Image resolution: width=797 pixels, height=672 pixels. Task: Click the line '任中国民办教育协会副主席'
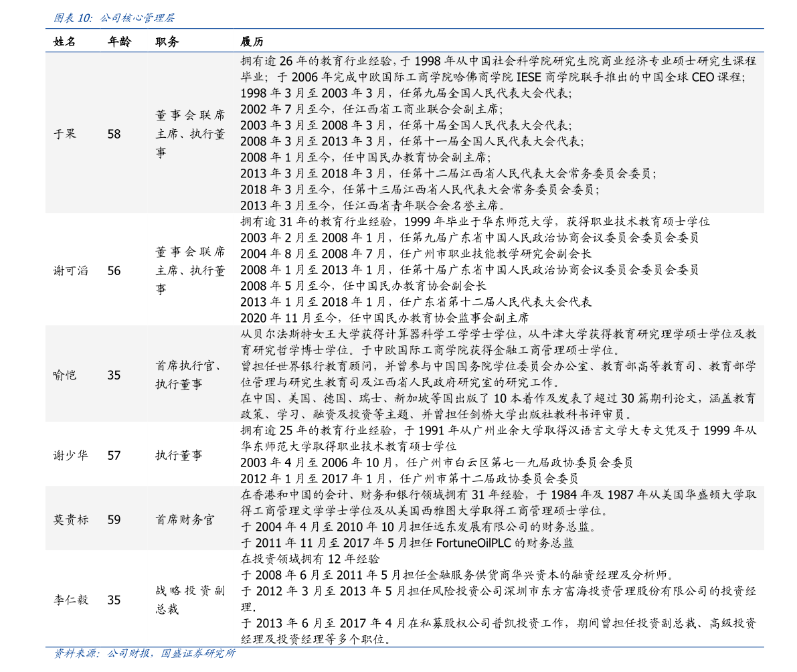(x=366, y=157)
